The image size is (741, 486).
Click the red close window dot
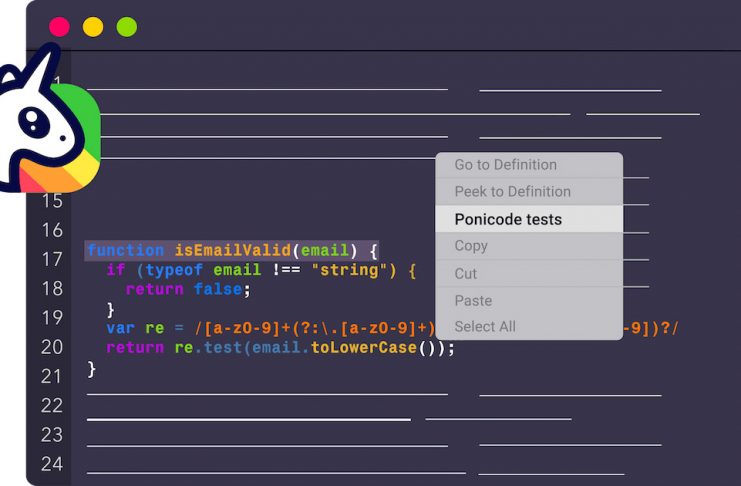coord(60,27)
